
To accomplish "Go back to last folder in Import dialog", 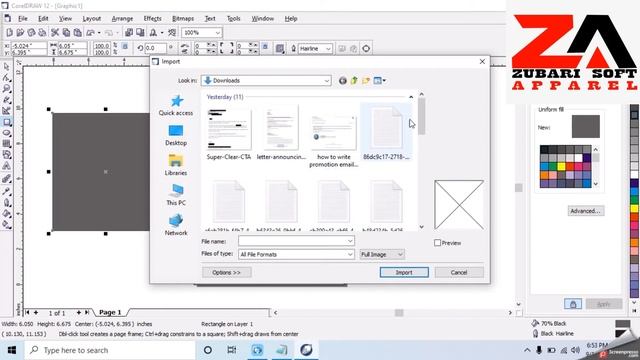I will click(x=343, y=81).
